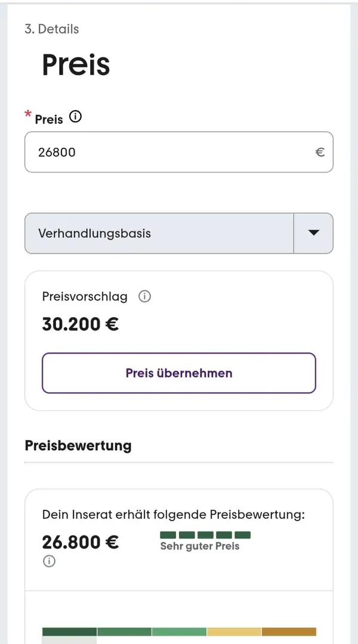Select the yellow price scale segment
The width and height of the screenshot is (358, 644).
point(234,631)
